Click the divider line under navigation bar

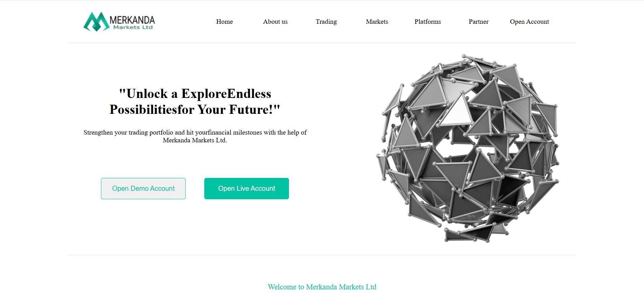coord(322,43)
